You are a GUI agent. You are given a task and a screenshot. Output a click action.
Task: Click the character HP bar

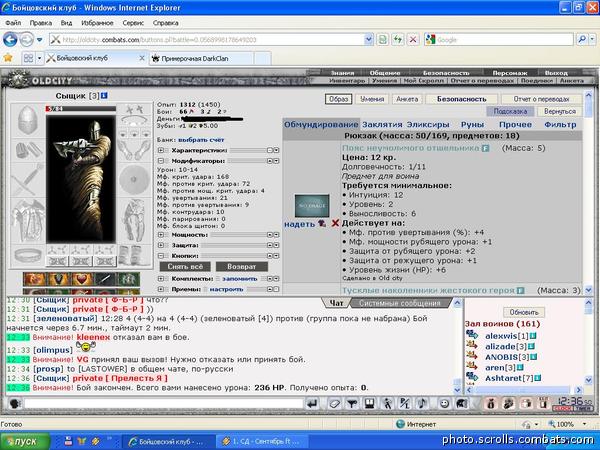(81, 109)
